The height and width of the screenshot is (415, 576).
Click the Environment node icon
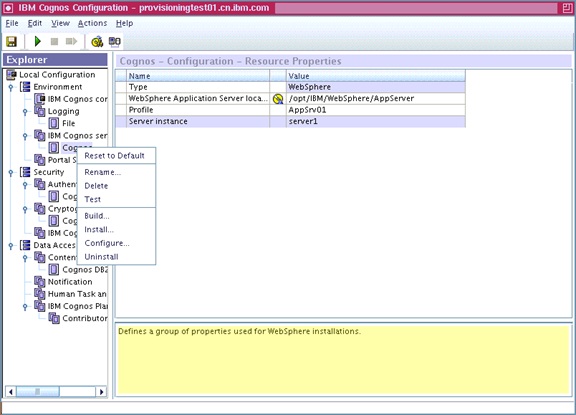pyautogui.click(x=25, y=87)
